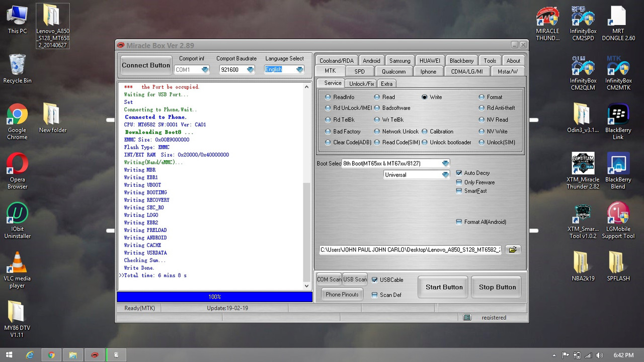Switch to the Blackberry tab
644x362 pixels.
(461, 61)
